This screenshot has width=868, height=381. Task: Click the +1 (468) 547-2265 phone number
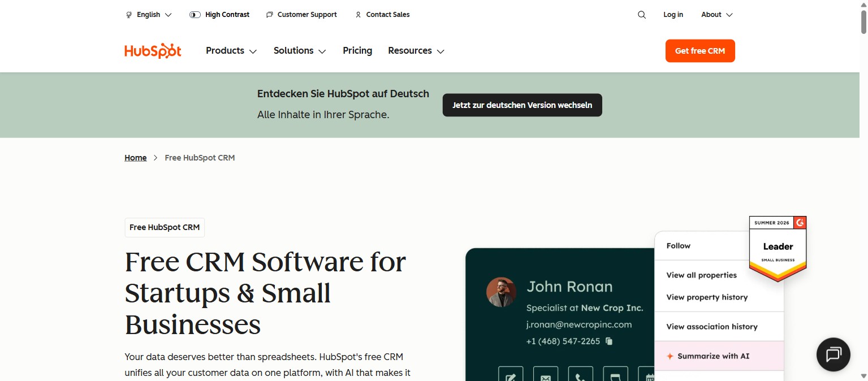coord(563,341)
